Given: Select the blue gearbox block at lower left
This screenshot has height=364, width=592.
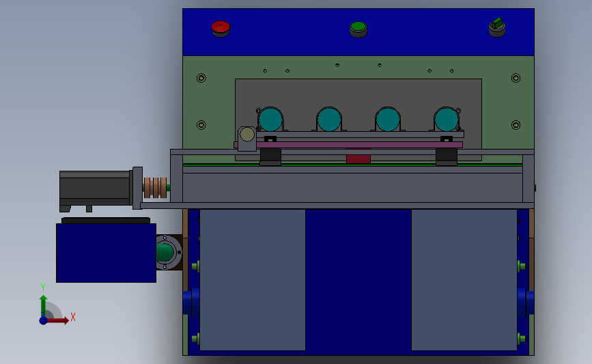Looking at the screenshot, I should (x=106, y=253).
